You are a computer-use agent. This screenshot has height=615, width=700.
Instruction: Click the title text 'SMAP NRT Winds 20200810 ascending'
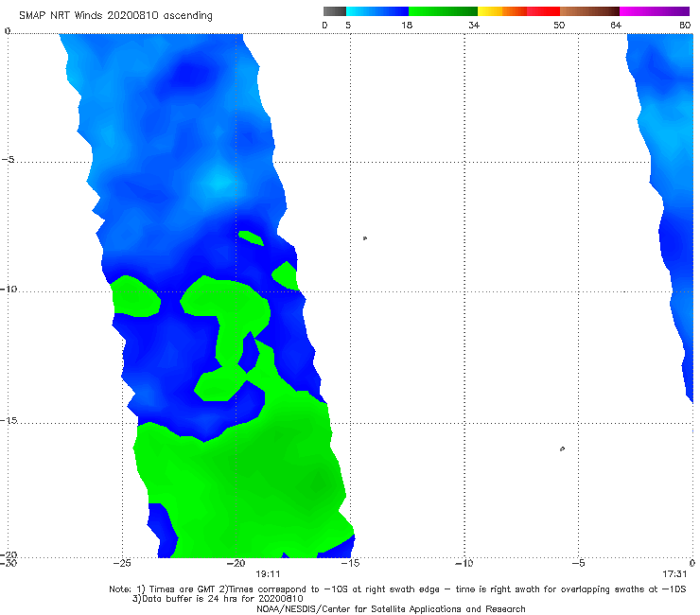[x=115, y=16]
